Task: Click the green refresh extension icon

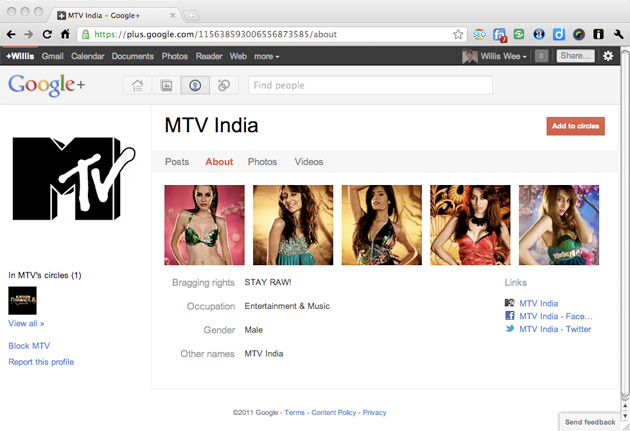Action: point(519,35)
